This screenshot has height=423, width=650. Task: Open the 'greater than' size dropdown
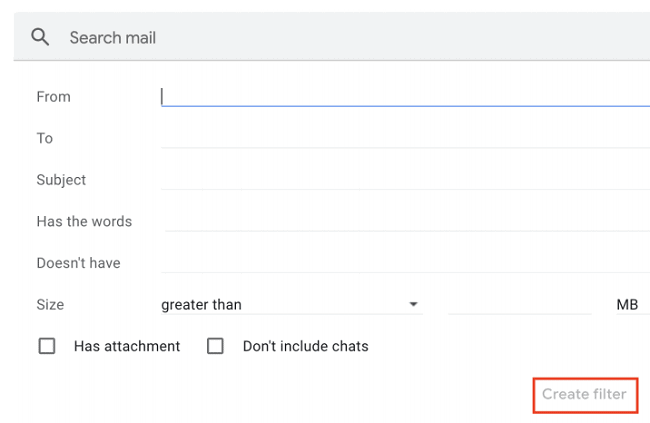[x=291, y=305]
